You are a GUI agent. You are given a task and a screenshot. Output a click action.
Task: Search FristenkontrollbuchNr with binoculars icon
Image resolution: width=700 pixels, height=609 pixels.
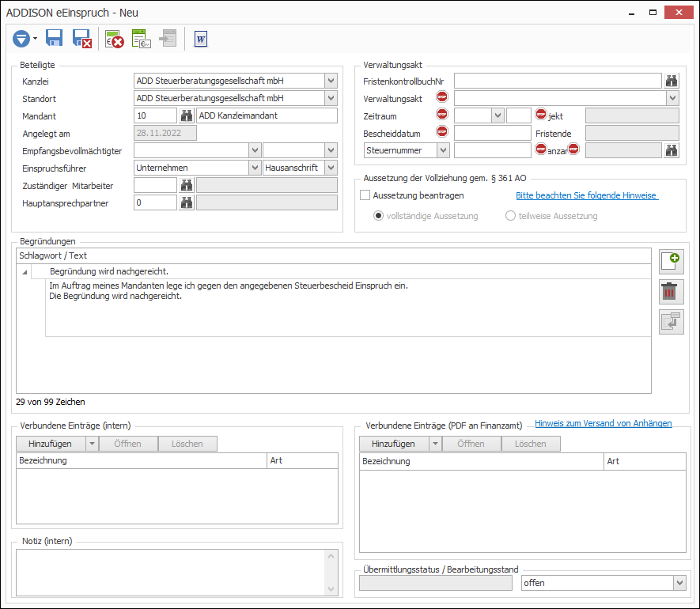coord(671,81)
